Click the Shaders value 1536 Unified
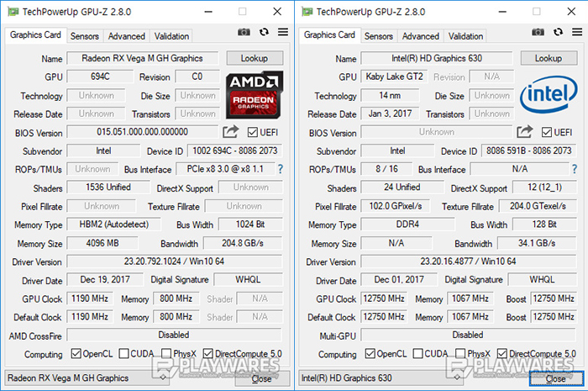This screenshot has height=391, width=588. click(108, 188)
